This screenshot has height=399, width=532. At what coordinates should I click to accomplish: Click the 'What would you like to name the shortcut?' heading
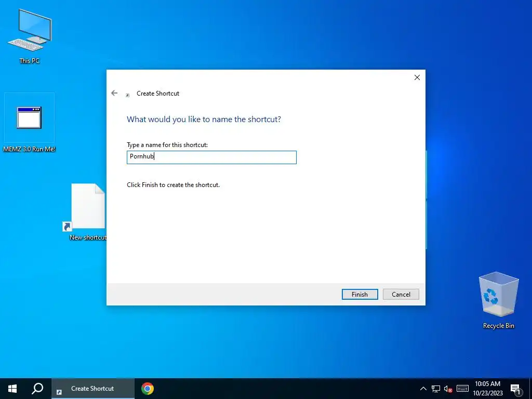pos(204,119)
